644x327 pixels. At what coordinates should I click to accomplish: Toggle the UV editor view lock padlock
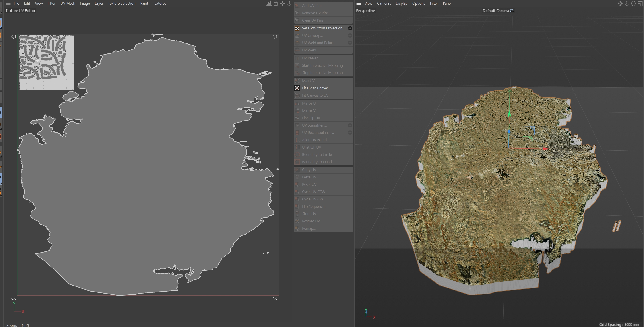point(275,3)
